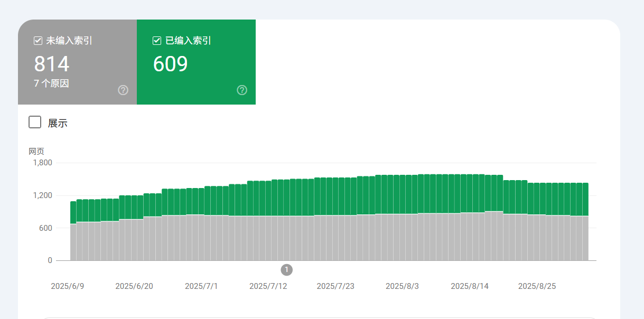Click the 2025/6/9 date label
Image resolution: width=644 pixels, height=319 pixels.
click(x=68, y=286)
